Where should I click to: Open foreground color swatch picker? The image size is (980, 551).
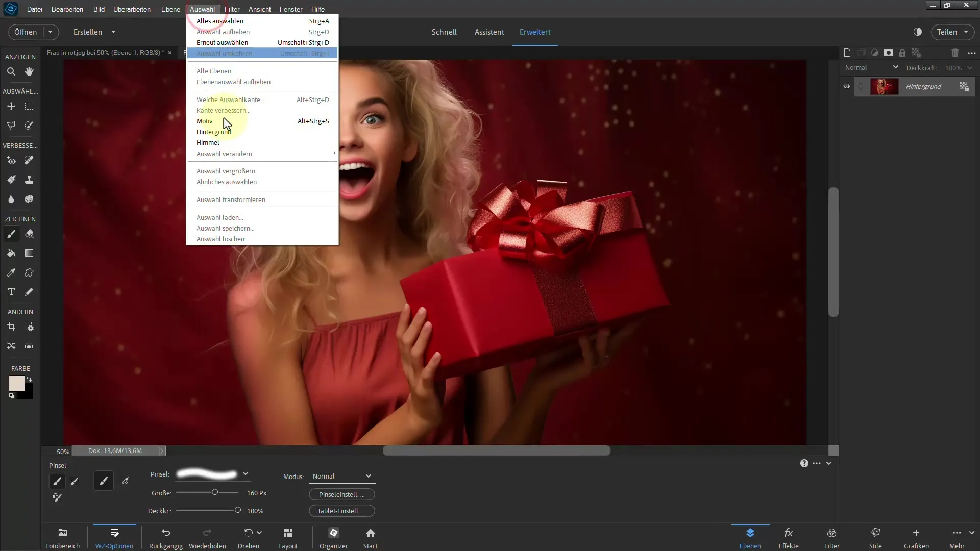[x=16, y=384]
